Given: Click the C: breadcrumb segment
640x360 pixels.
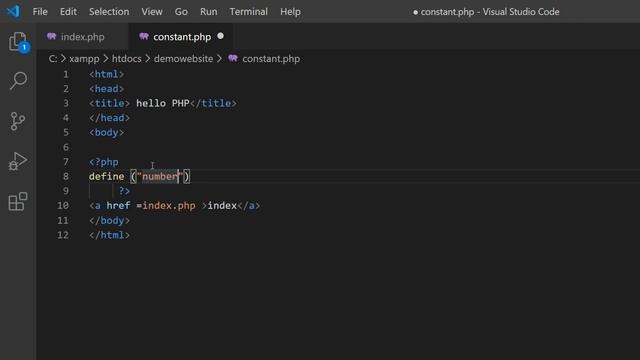Looking at the screenshot, I should 53,59.
